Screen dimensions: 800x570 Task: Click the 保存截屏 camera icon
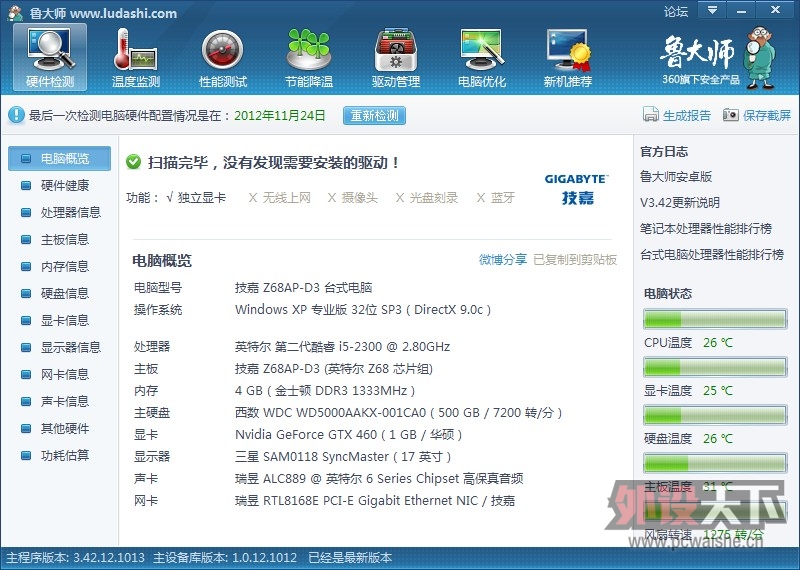click(731, 115)
